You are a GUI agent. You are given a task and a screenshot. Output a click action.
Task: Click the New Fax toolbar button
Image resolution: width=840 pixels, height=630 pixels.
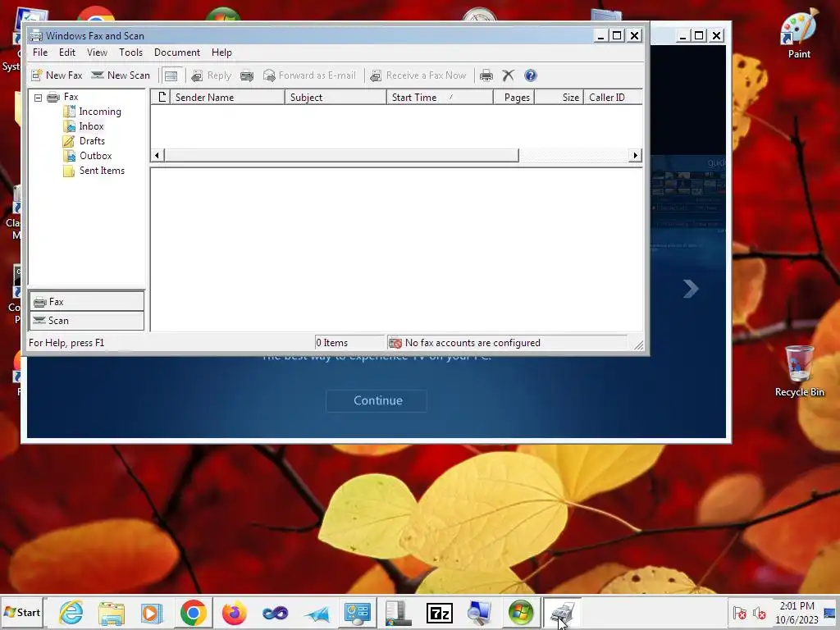click(x=57, y=75)
